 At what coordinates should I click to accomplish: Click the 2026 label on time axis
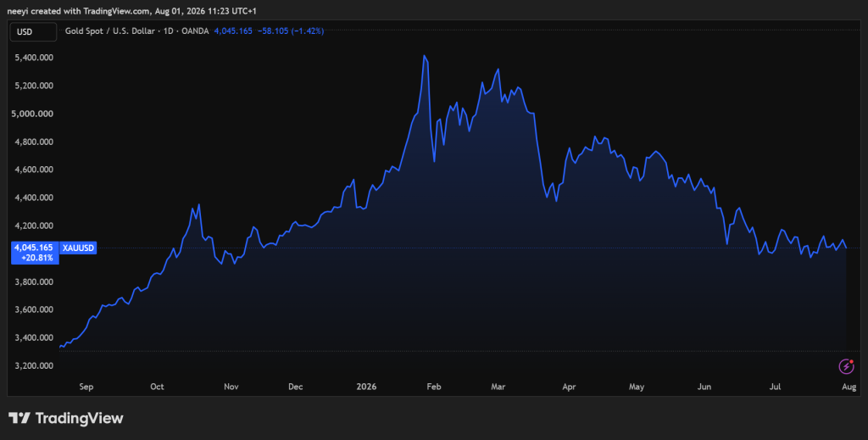click(x=366, y=387)
